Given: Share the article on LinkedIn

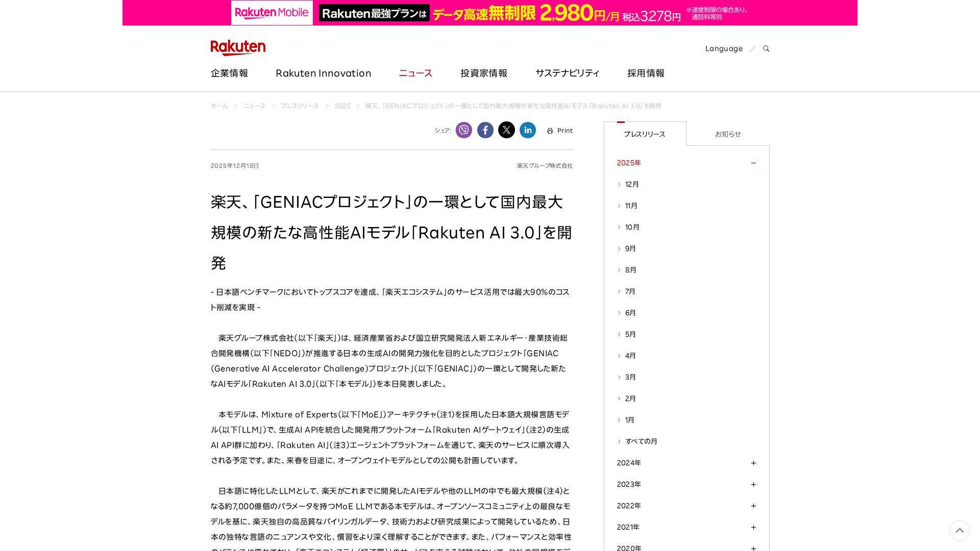Looking at the screenshot, I should click(x=528, y=130).
